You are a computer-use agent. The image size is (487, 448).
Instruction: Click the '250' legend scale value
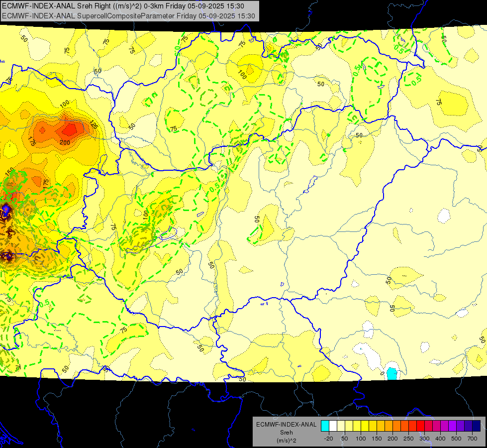coord(408,439)
